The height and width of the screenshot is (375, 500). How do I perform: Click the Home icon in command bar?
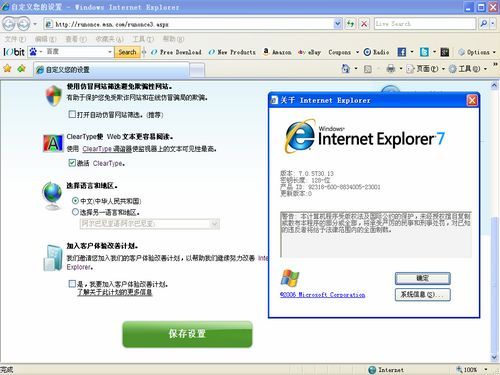click(346, 69)
